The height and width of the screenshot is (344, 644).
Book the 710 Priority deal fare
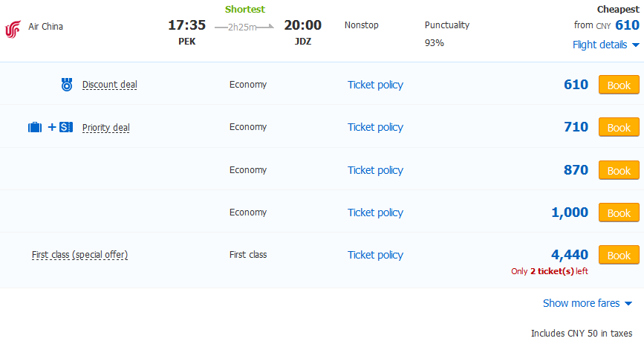click(618, 128)
